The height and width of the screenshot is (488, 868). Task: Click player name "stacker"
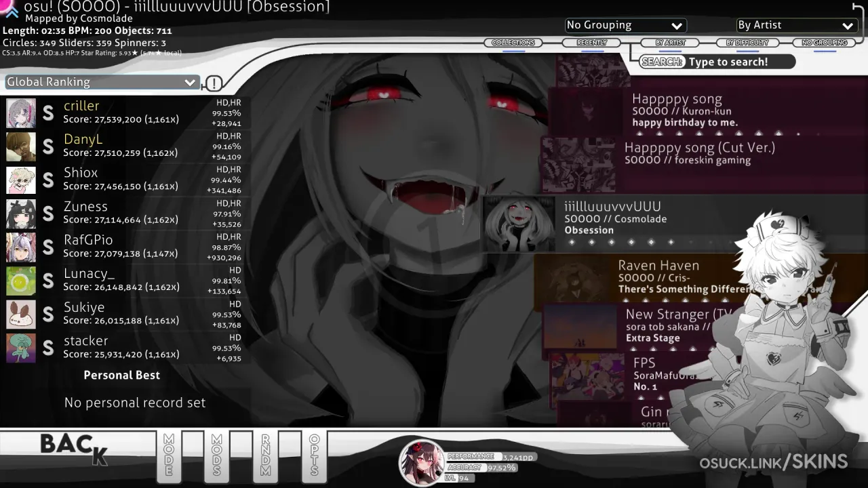coord(86,341)
